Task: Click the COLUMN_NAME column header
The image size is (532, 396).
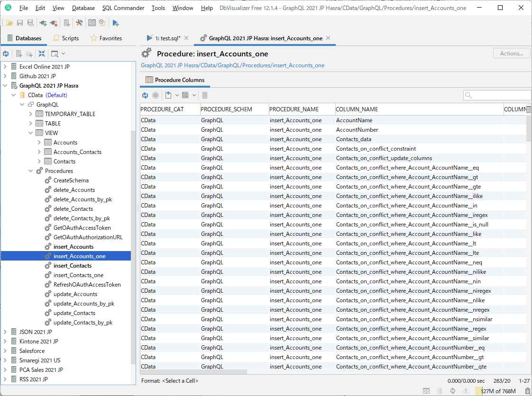Action: click(419, 109)
